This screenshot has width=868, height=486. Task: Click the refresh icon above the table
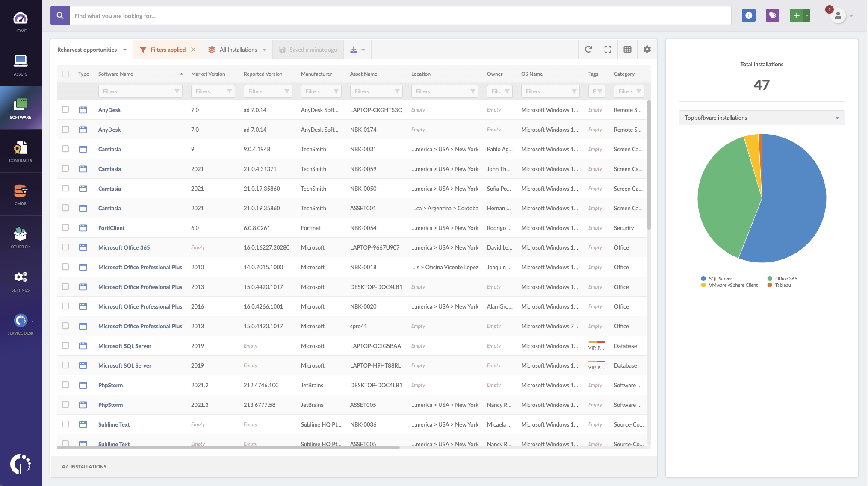pos(588,49)
